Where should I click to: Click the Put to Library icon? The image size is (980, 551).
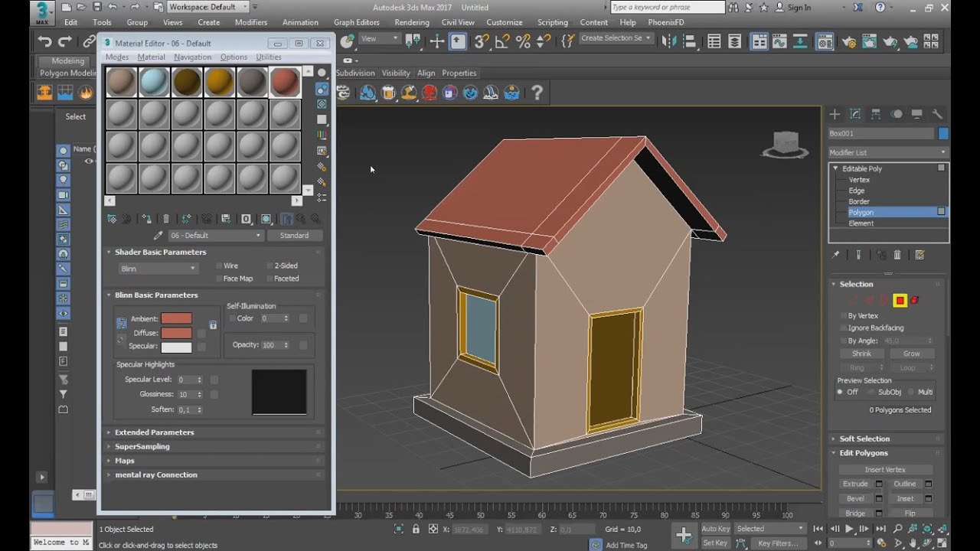point(227,218)
